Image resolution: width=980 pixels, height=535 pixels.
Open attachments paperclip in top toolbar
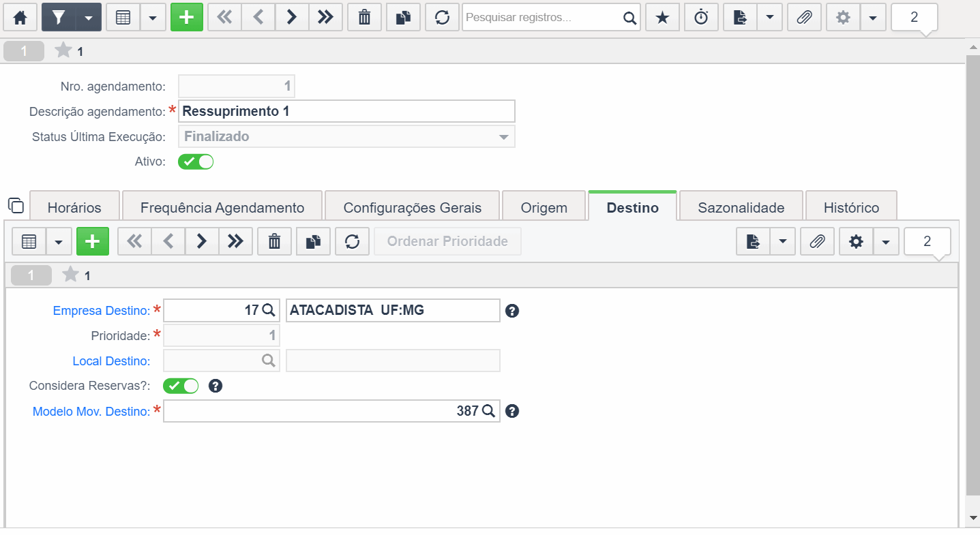tap(804, 18)
